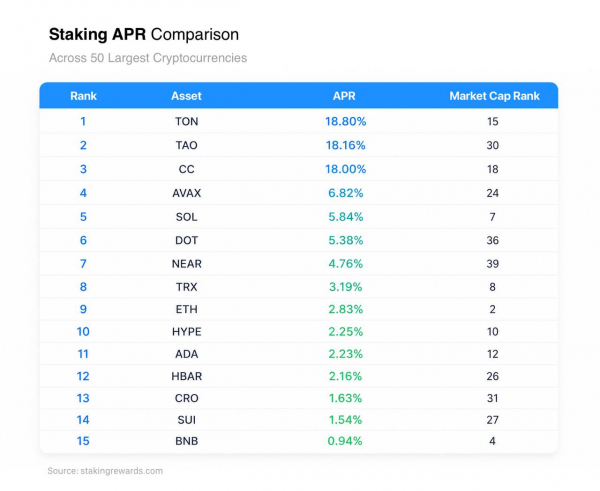Click SUI's 1.54% APR value
This screenshot has height=491, width=600.
point(345,420)
